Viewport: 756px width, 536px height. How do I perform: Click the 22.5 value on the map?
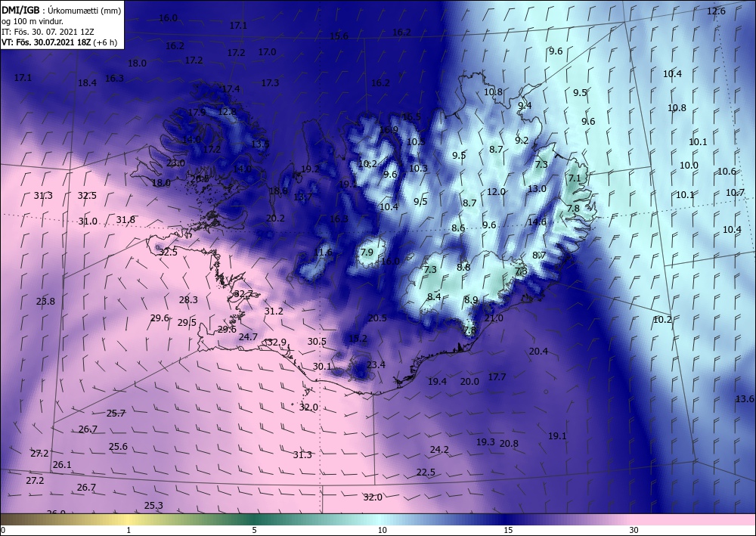(426, 472)
